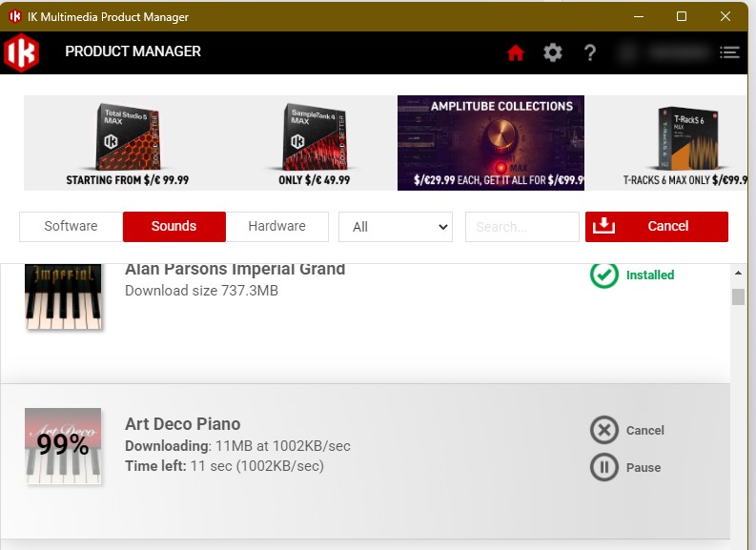
Task: Click the Download size 737.3MB text
Action: pyautogui.click(x=201, y=291)
